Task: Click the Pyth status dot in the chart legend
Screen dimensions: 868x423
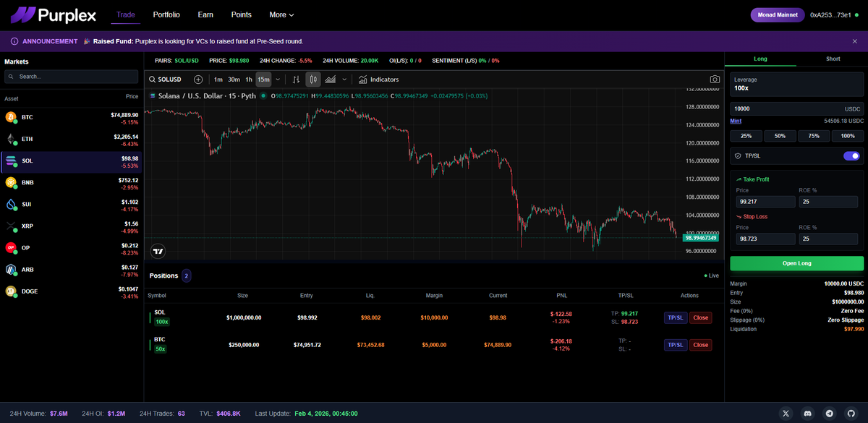Action: 263,95
